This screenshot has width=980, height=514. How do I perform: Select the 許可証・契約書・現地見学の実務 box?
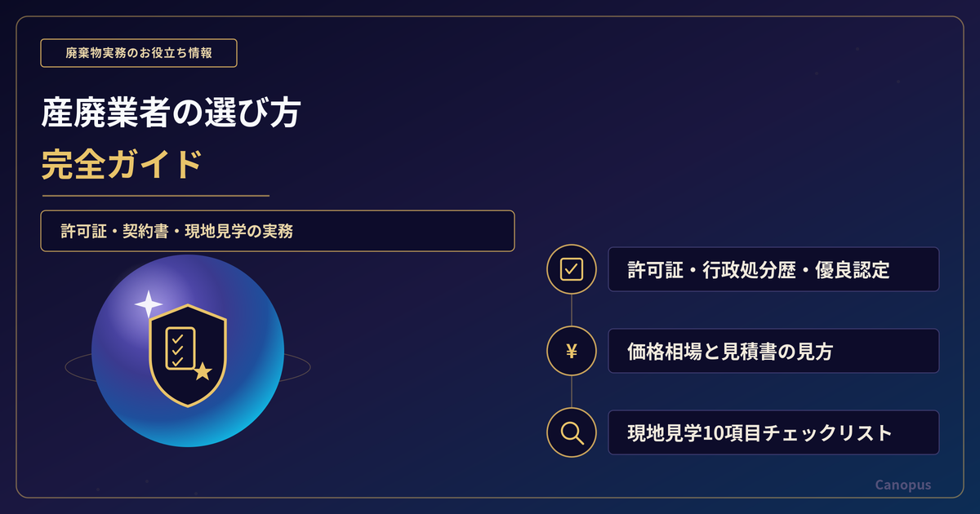278,231
